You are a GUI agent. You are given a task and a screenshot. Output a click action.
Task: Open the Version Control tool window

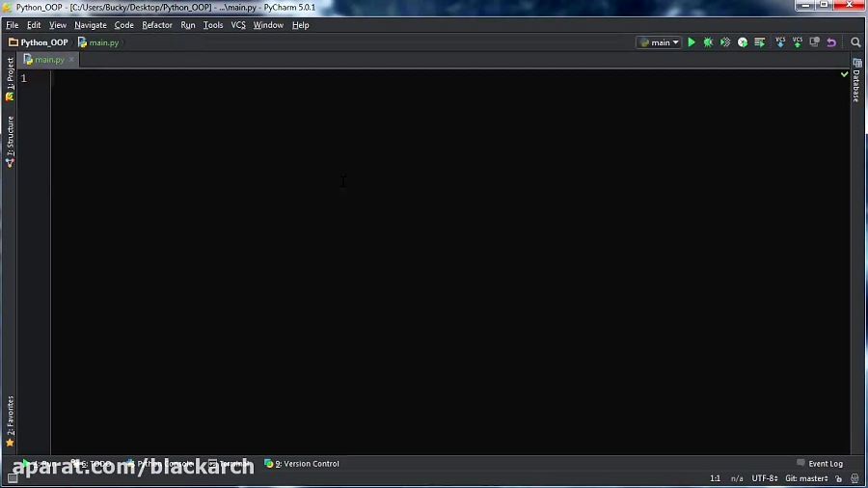tap(302, 464)
